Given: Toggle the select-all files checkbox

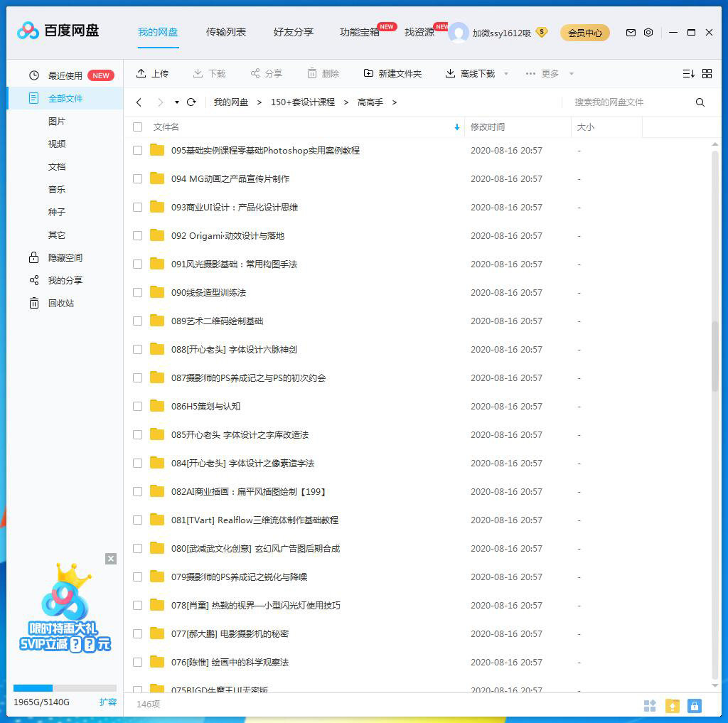Looking at the screenshot, I should [x=137, y=127].
